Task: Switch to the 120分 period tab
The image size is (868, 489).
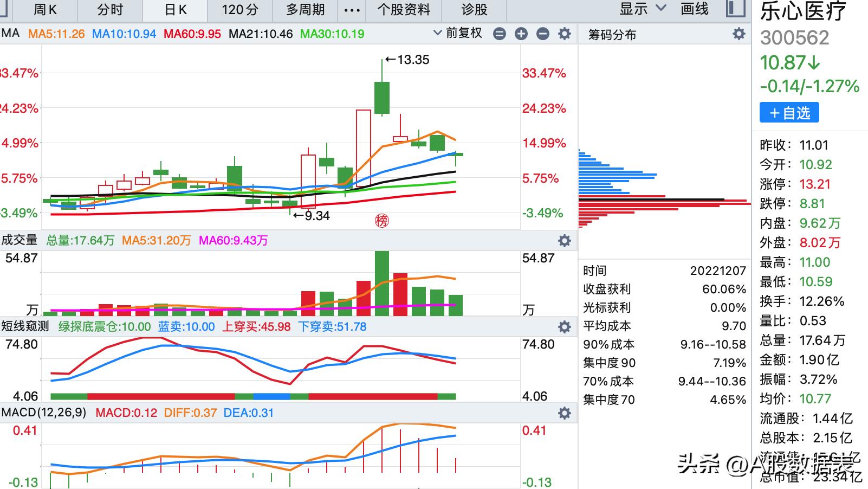Action: coord(239,10)
